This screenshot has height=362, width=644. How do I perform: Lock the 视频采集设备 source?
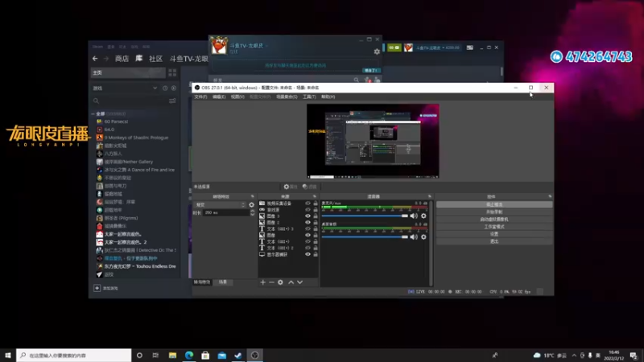point(316,204)
